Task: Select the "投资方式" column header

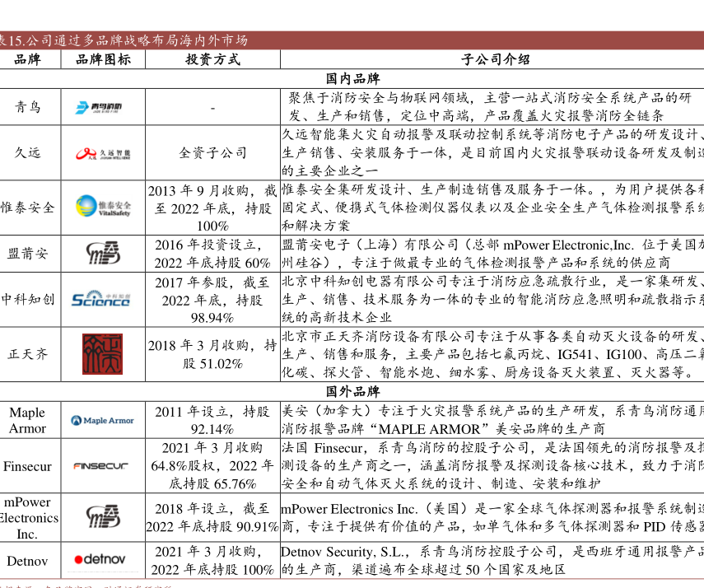Action: click(212, 59)
